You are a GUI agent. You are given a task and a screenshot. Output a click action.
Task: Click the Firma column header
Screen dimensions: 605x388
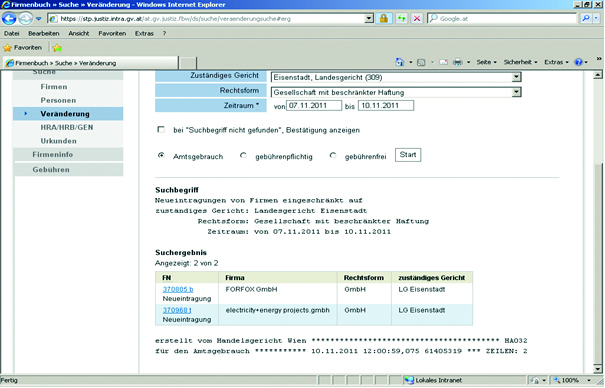pos(278,278)
